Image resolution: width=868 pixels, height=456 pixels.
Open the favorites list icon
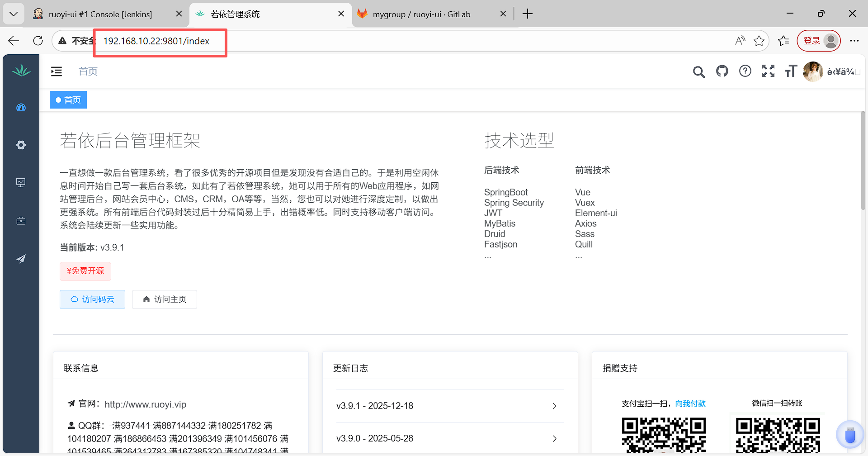[x=783, y=41]
